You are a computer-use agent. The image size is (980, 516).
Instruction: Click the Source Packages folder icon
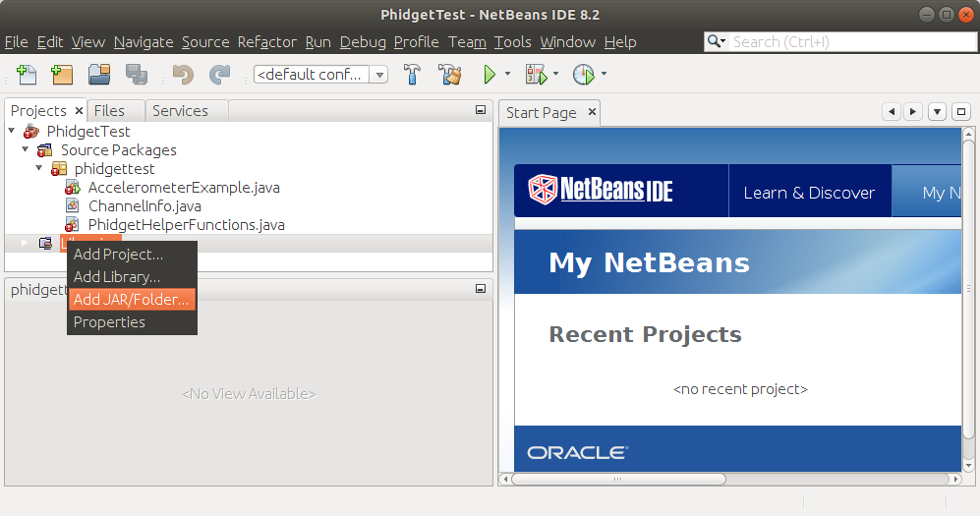(45, 150)
